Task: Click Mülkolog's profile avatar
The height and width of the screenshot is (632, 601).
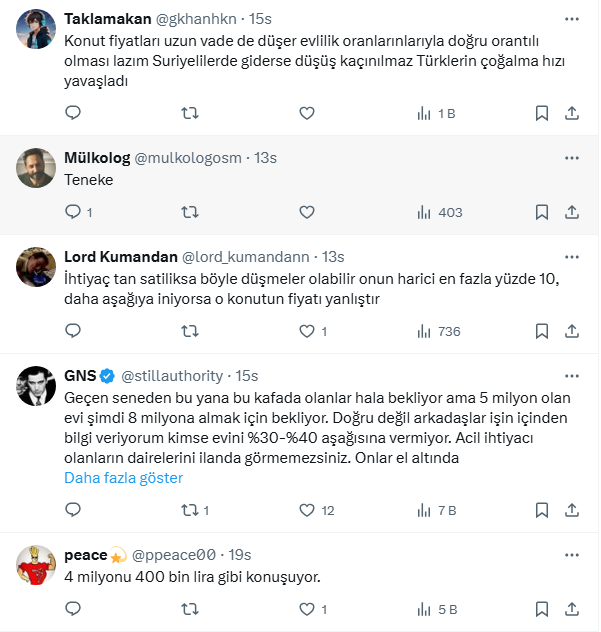Action: [x=36, y=168]
